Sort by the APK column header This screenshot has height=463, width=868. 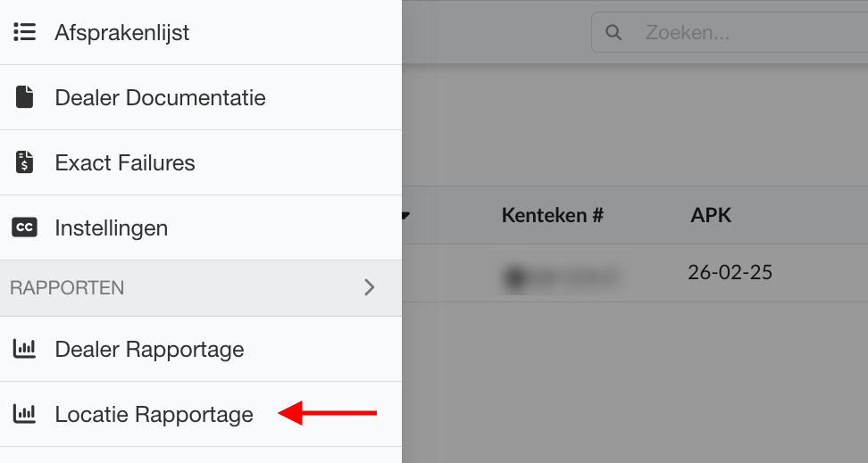tap(711, 215)
